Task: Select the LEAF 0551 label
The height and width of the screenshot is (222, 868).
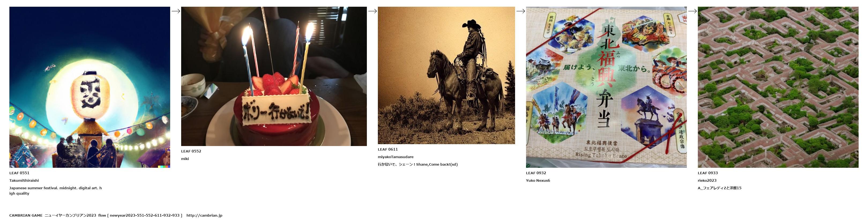Action: pyautogui.click(x=19, y=173)
